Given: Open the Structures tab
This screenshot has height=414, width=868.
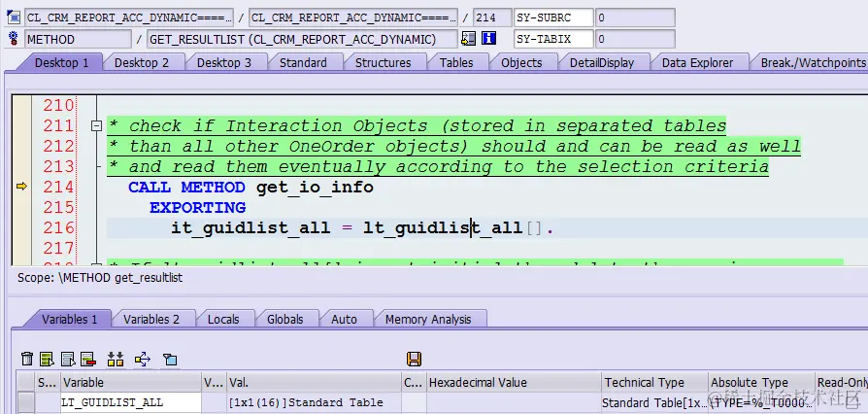Looking at the screenshot, I should pos(384,62).
